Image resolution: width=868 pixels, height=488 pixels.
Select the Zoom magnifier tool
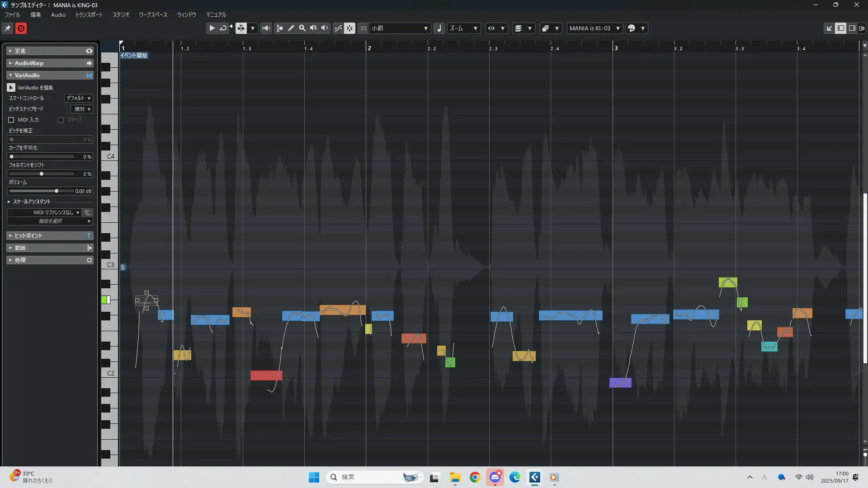coord(302,28)
